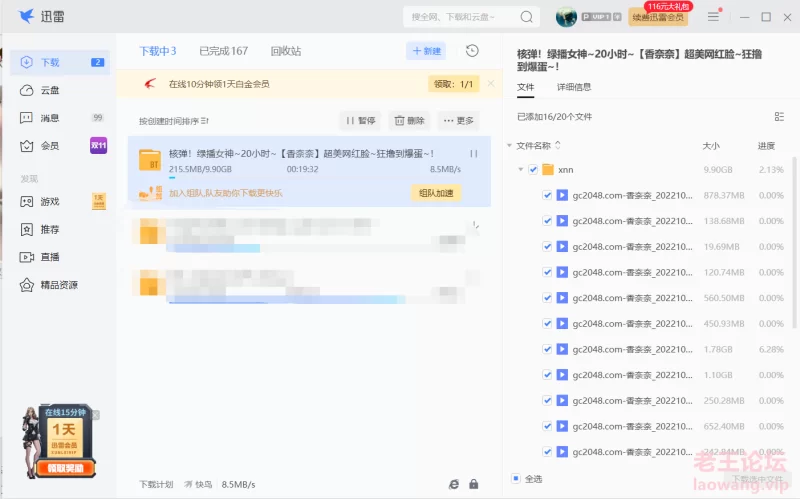Uncheck the 878.37MB file checkbox
This screenshot has width=800, height=499.
coord(547,195)
